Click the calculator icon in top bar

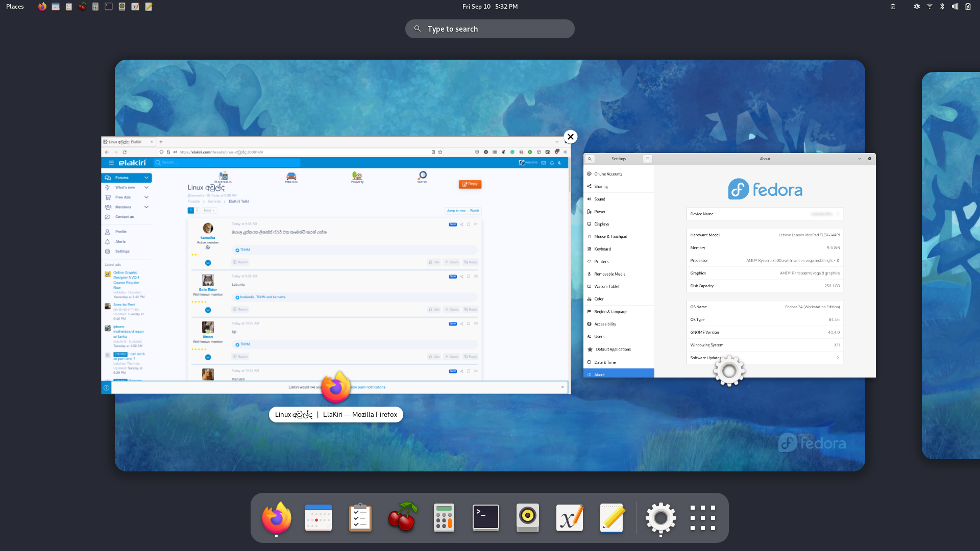coord(95,7)
